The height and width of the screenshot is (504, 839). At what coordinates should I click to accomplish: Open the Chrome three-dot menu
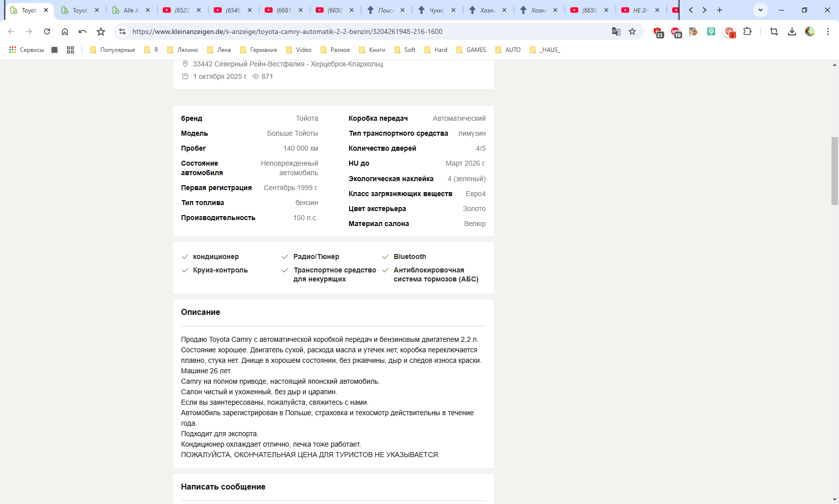coord(828,31)
